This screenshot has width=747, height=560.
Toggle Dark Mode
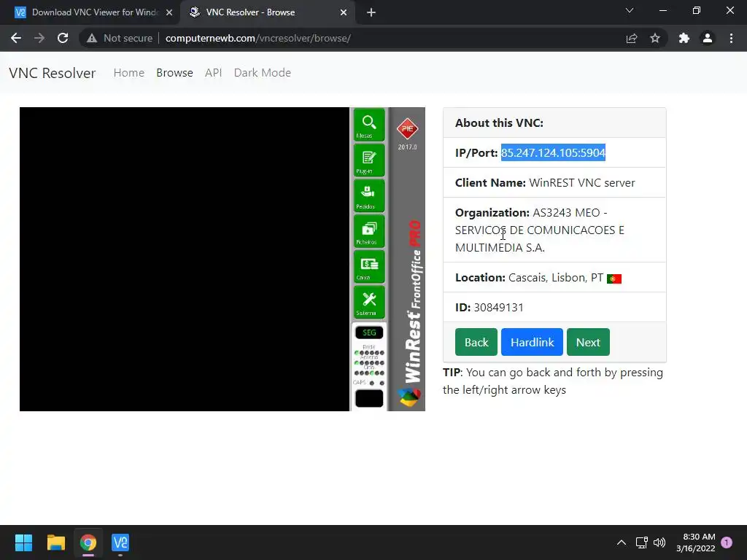(x=263, y=72)
